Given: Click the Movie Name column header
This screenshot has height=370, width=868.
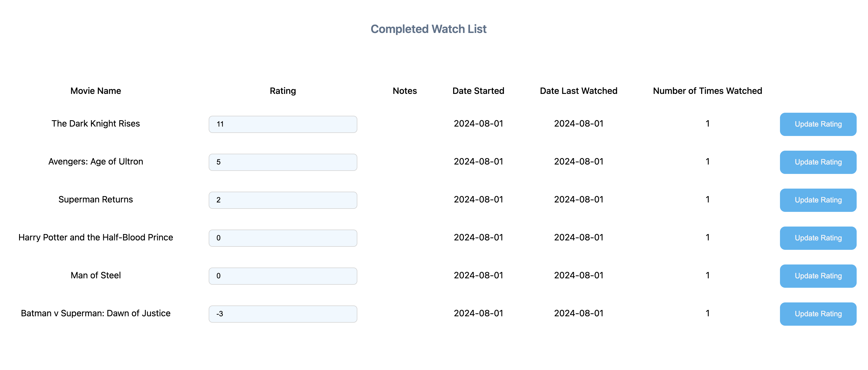Looking at the screenshot, I should [x=95, y=91].
